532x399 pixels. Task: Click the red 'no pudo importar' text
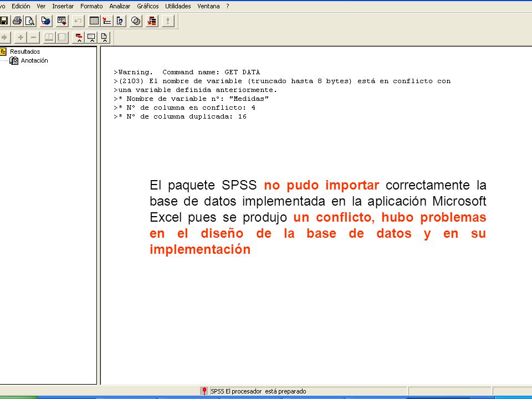point(321,185)
